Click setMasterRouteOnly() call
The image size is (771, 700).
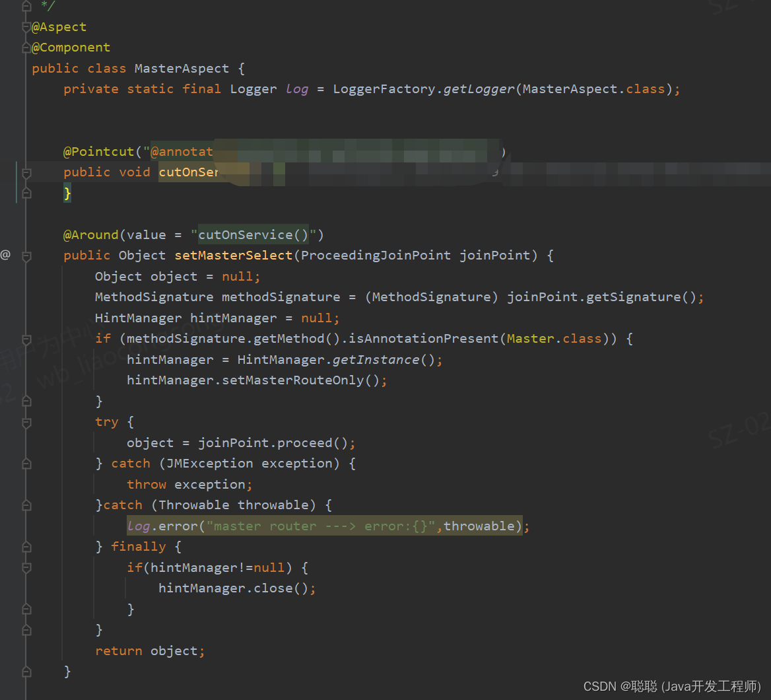pyautogui.click(x=300, y=380)
